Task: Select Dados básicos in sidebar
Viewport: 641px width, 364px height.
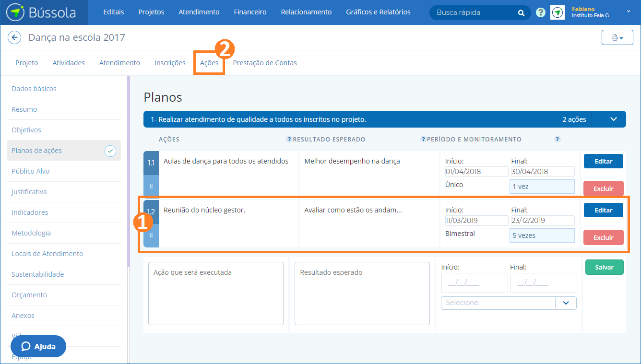Action: click(x=64, y=89)
